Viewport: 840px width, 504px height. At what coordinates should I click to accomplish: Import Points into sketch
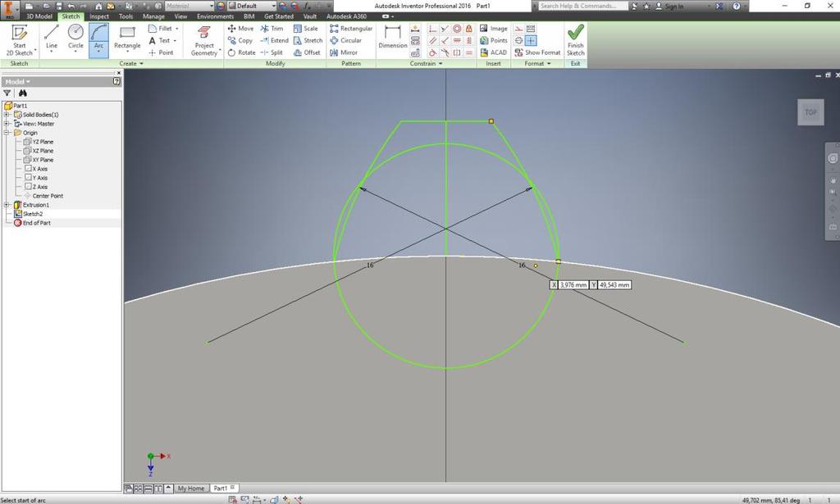[x=493, y=40]
